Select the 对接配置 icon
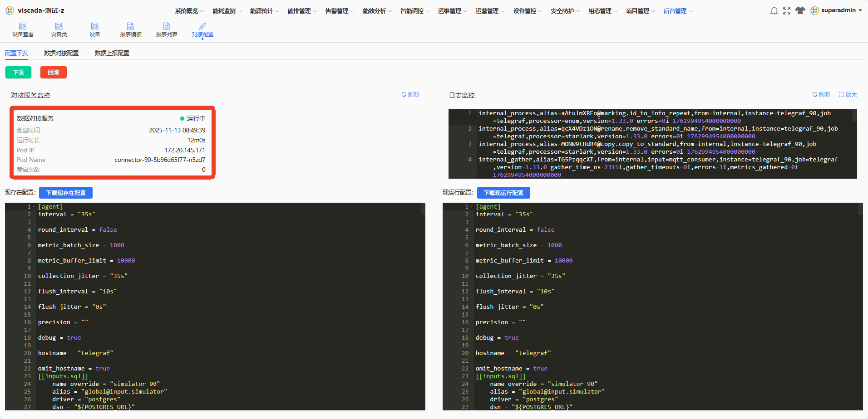 [202, 30]
